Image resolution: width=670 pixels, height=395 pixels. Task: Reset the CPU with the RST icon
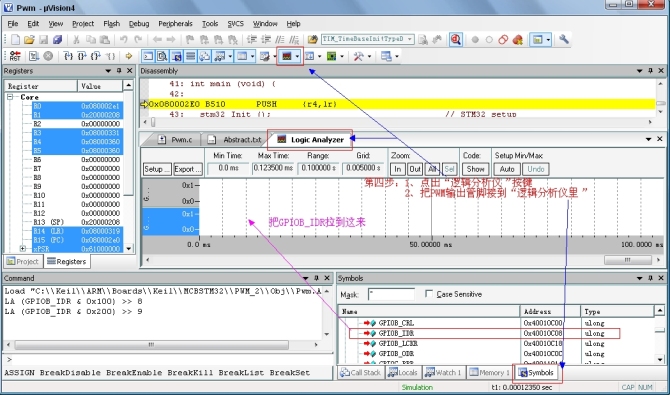(15, 56)
